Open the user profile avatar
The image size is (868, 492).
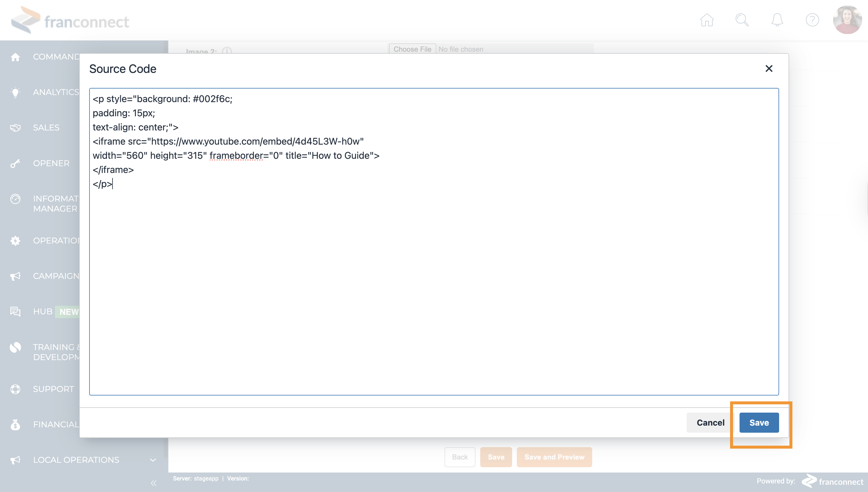click(847, 20)
